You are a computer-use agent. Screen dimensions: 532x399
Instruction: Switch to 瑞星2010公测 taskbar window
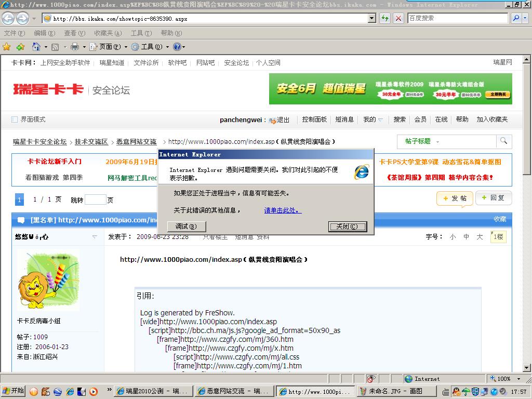[153, 391]
